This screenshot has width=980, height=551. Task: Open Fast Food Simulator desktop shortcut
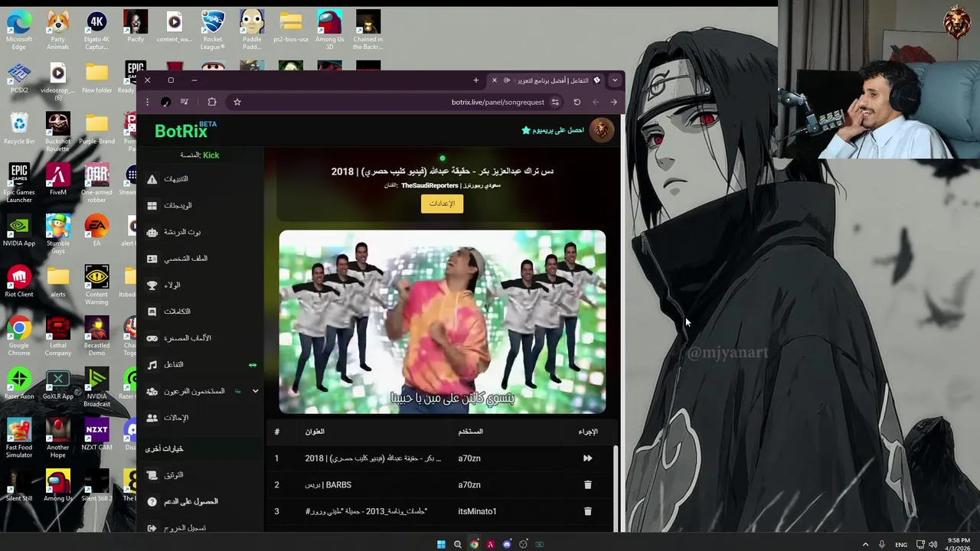[x=19, y=439]
